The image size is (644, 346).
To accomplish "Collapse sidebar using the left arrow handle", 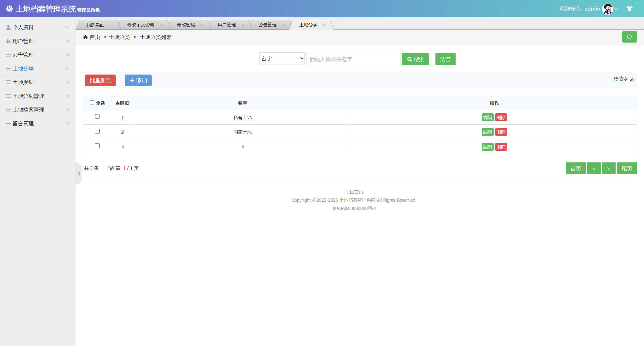I will [79, 174].
